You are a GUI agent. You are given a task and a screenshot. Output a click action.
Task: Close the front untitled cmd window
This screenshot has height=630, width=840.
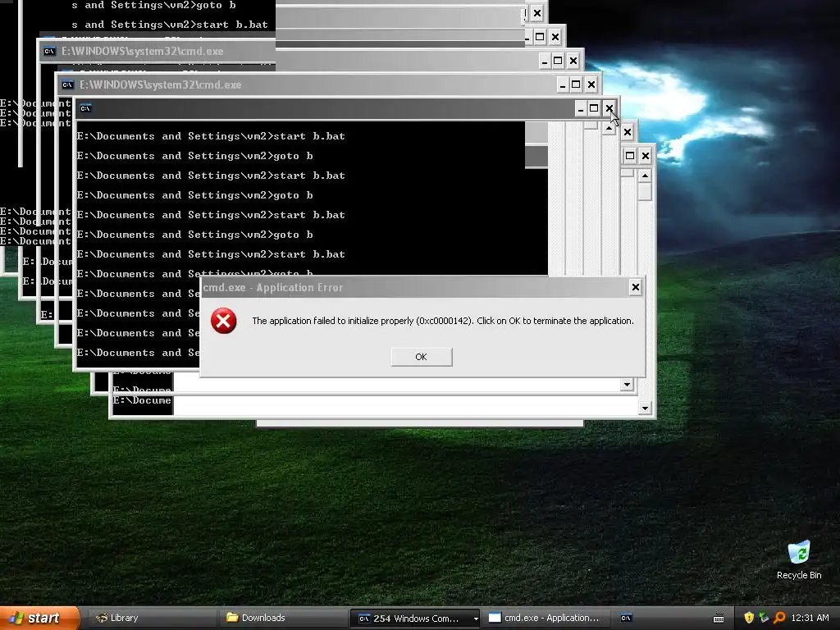point(609,109)
